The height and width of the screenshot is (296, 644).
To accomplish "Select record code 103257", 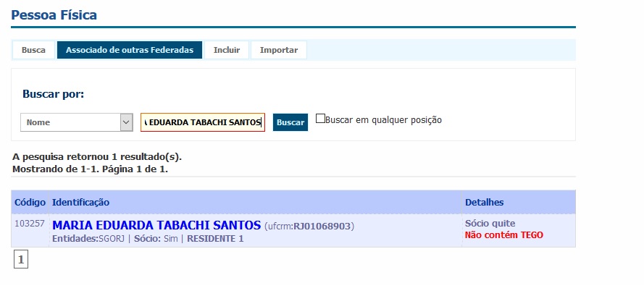I will (30, 224).
